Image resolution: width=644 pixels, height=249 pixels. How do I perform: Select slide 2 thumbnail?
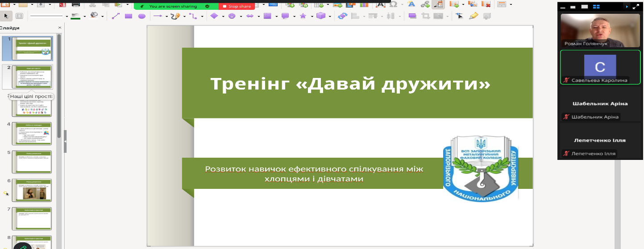[31, 77]
